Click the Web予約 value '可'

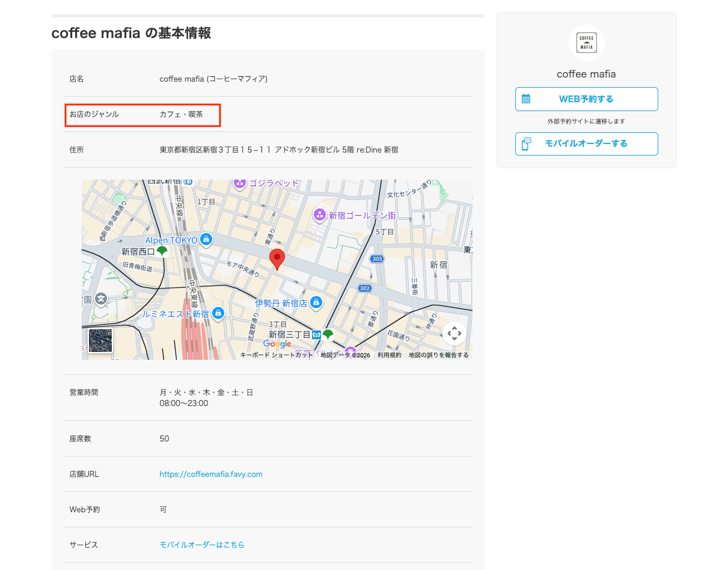tap(163, 509)
